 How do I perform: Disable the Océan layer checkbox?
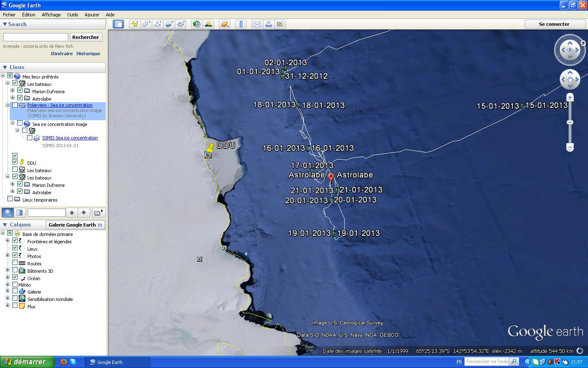point(15,278)
